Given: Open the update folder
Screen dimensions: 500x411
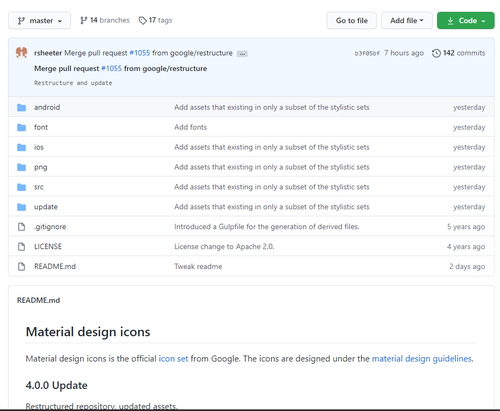Looking at the screenshot, I should pyautogui.click(x=46, y=207).
